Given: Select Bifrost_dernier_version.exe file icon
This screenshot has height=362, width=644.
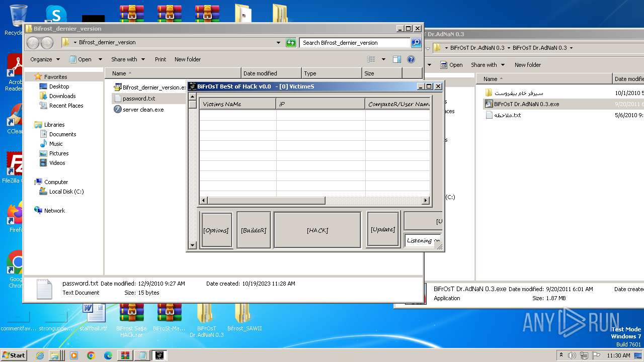Looking at the screenshot, I should click(118, 87).
